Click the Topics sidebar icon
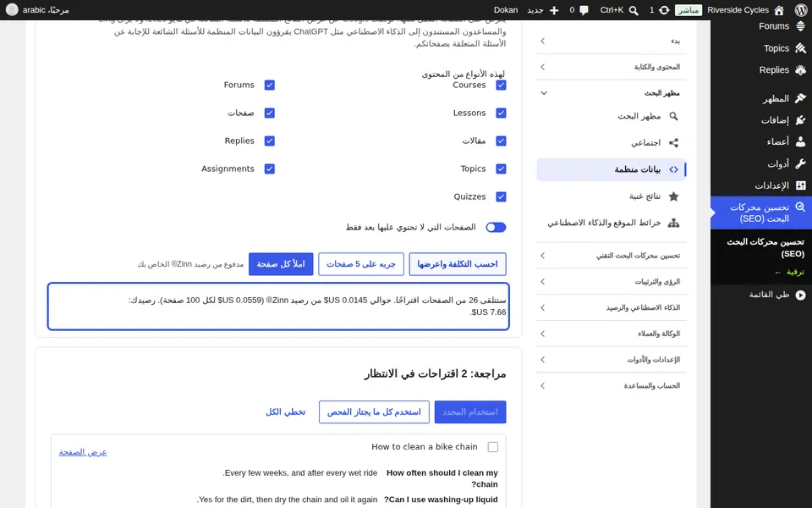The height and width of the screenshot is (508, 812). point(801,48)
